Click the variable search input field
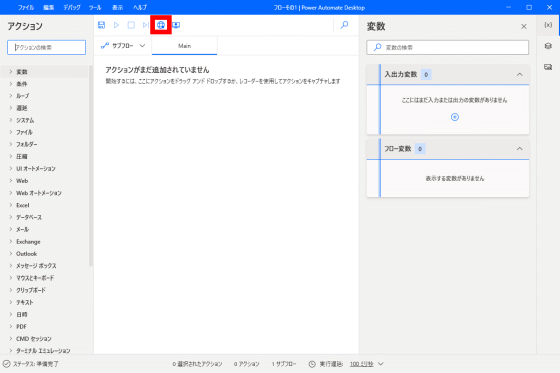 click(x=448, y=47)
